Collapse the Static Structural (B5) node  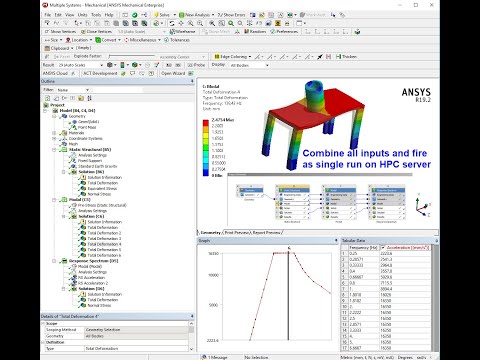click(x=54, y=149)
